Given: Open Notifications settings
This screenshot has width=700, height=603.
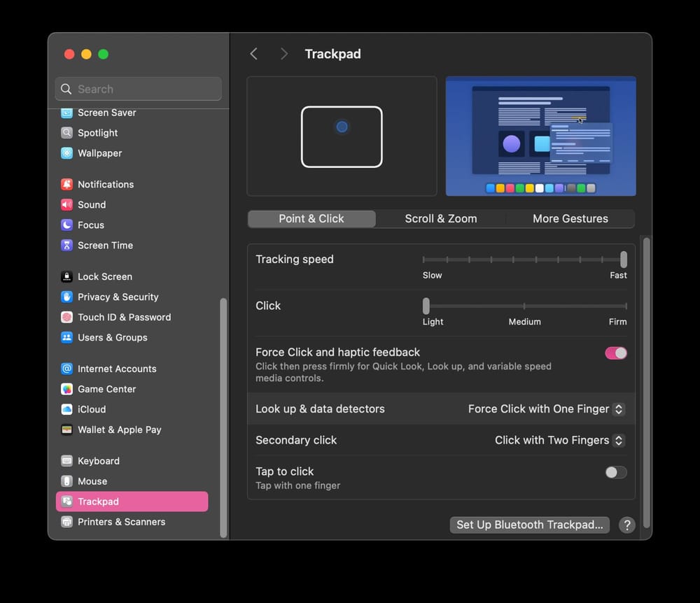Looking at the screenshot, I should pyautogui.click(x=105, y=184).
